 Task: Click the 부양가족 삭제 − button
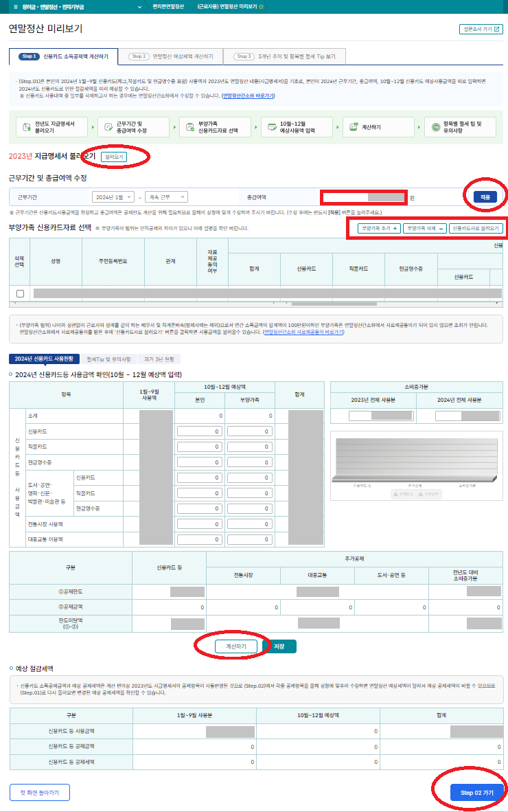425,228
